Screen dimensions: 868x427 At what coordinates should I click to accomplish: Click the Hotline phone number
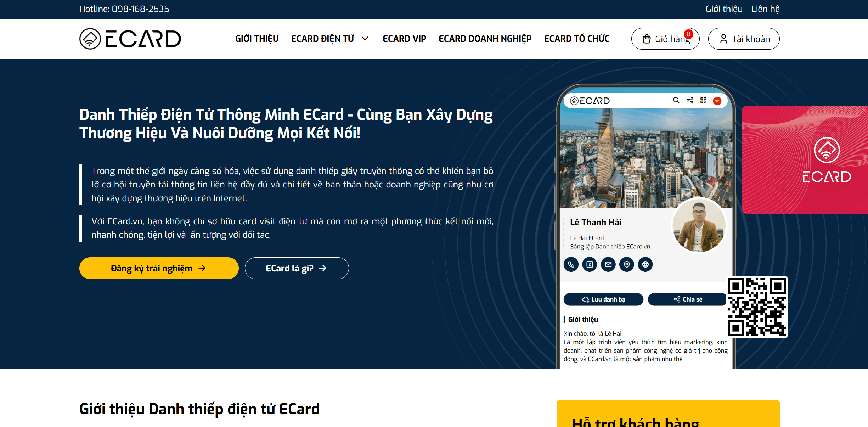tap(141, 9)
